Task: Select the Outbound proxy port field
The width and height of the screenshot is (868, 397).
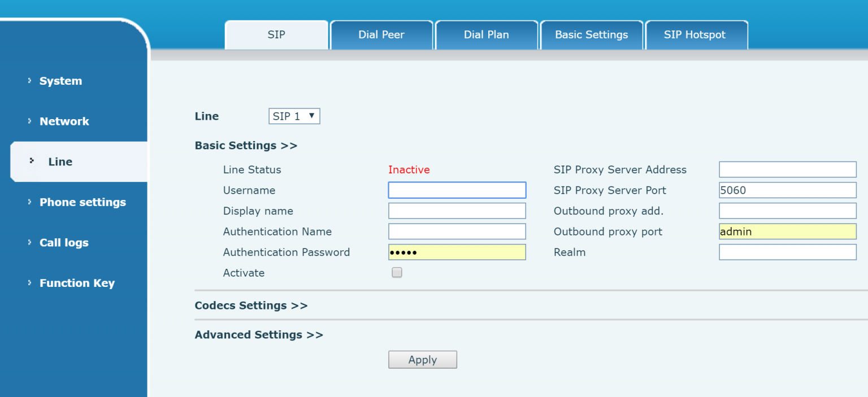Action: [787, 232]
